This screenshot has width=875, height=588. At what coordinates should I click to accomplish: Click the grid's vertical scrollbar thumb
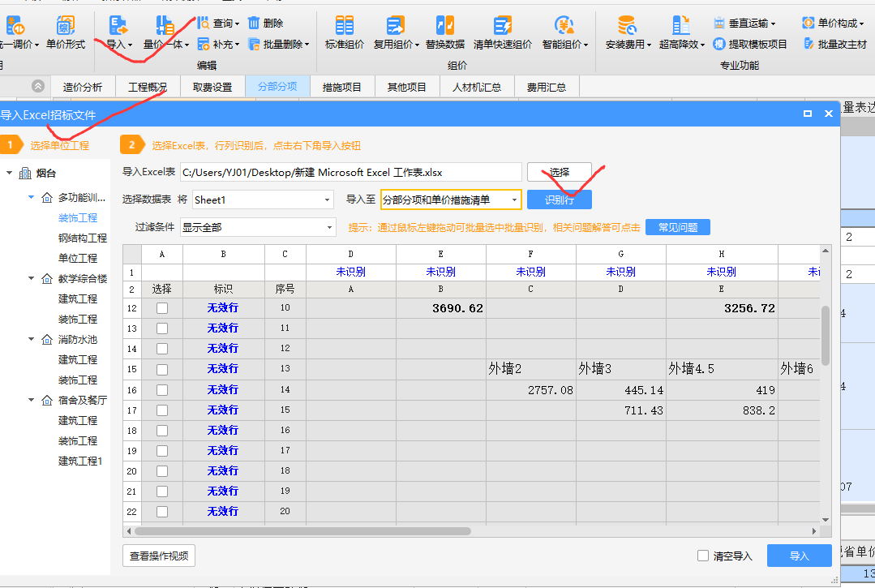pos(826,335)
